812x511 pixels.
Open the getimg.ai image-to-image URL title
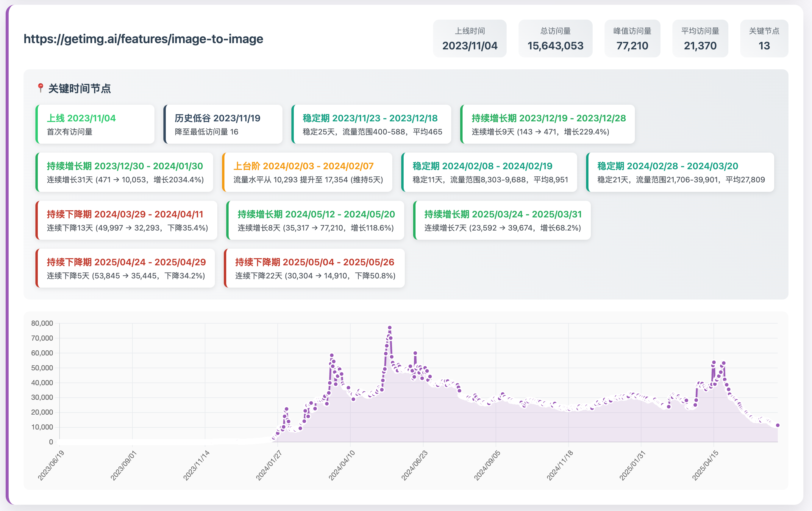coord(143,39)
